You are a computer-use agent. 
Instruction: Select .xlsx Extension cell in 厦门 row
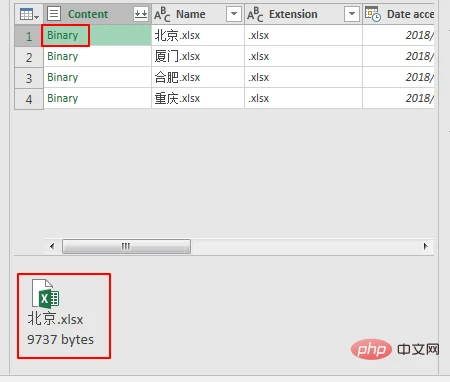[x=303, y=56]
